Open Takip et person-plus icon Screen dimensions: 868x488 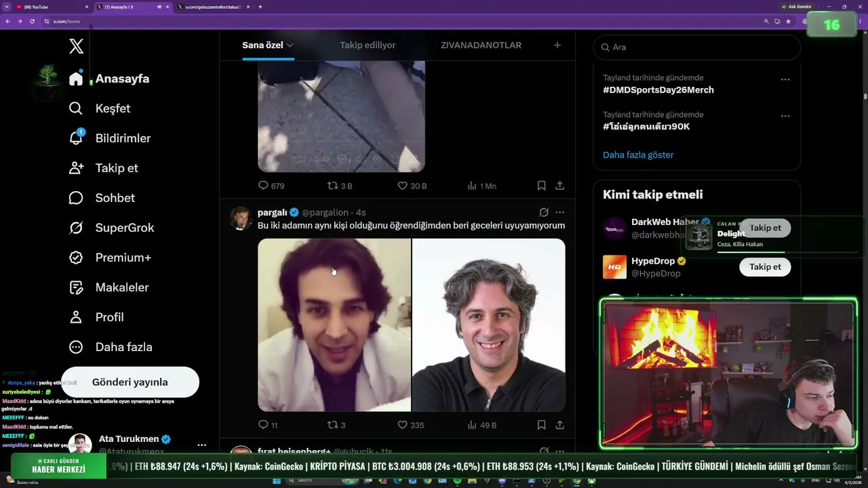coord(76,168)
